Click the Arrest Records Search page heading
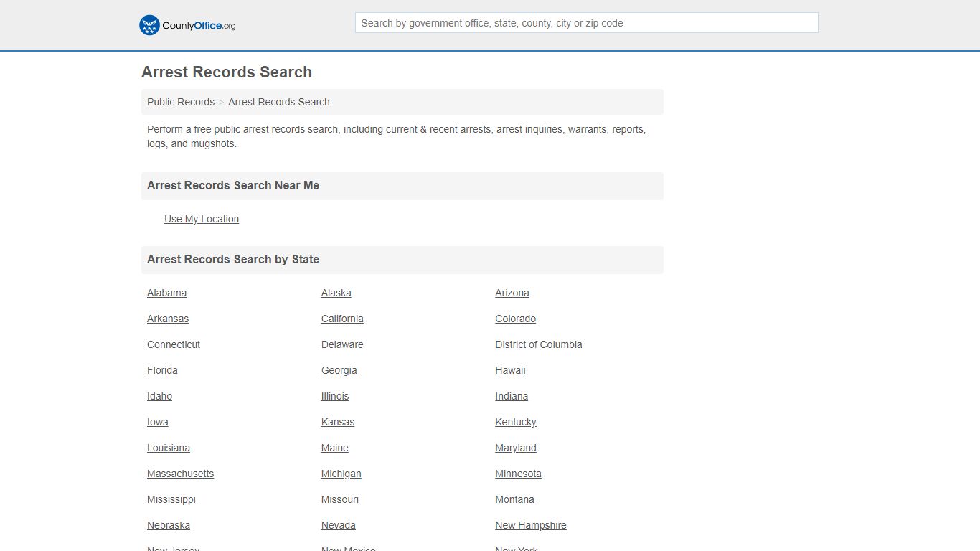980x551 pixels. click(x=227, y=72)
